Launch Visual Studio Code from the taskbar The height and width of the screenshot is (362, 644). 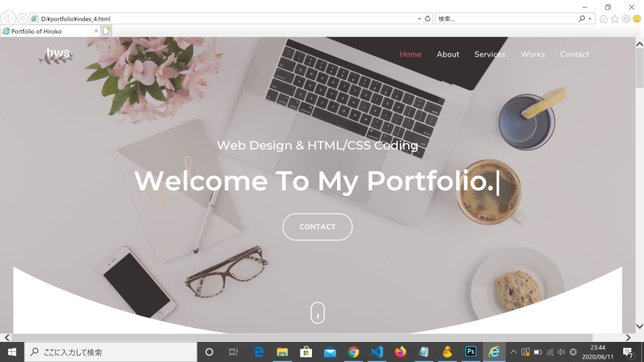[377, 352]
